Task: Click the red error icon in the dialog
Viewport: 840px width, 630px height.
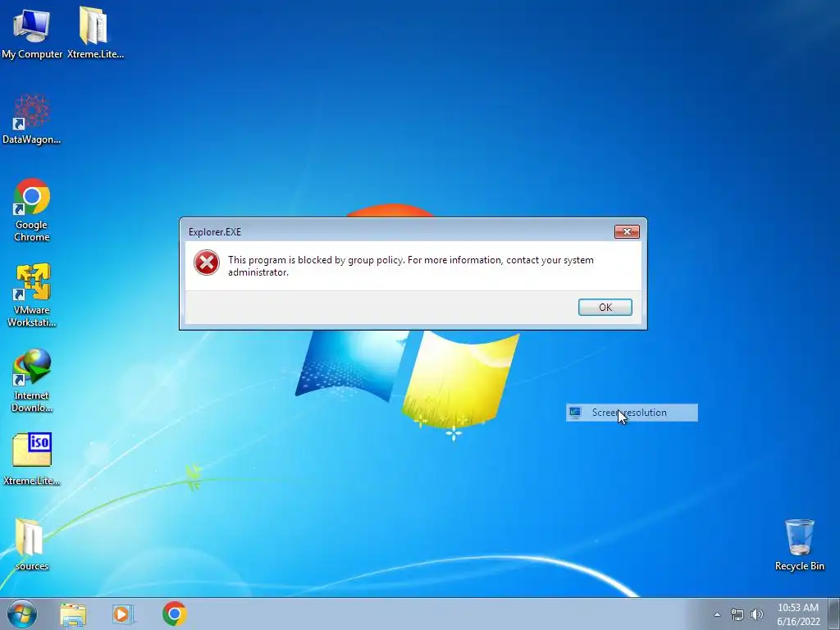Action: coord(207,263)
